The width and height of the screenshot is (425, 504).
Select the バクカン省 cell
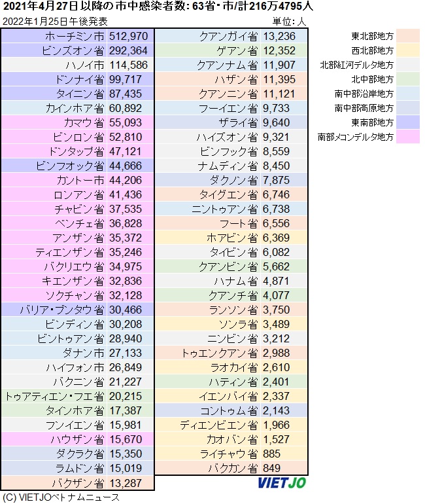point(208,468)
